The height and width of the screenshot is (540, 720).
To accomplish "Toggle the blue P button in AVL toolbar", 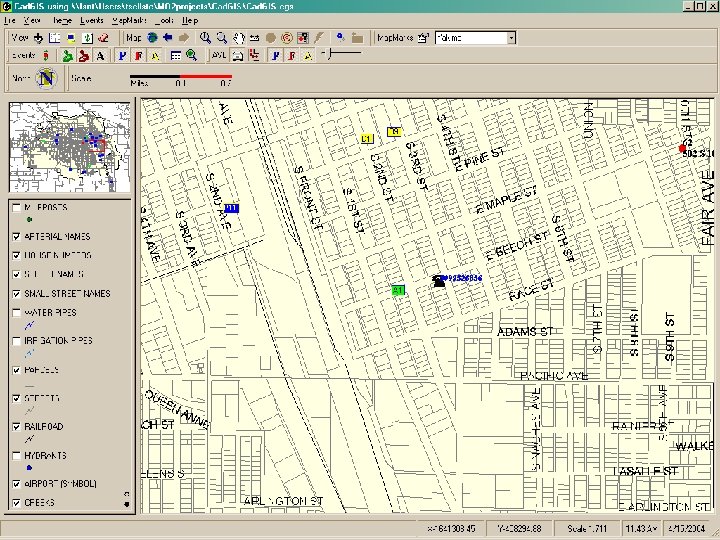I will tap(275, 56).
